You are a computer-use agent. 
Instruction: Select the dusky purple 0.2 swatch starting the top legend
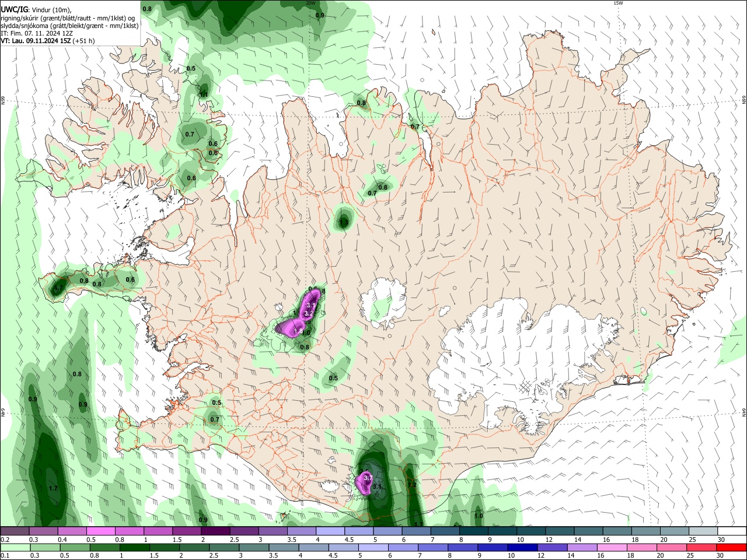pos(15,531)
